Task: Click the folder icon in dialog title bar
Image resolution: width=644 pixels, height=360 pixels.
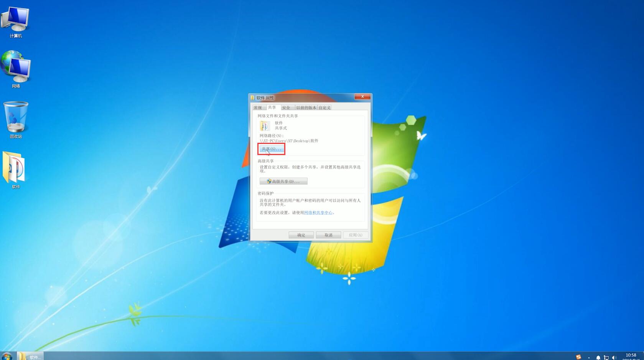Action: click(253, 97)
